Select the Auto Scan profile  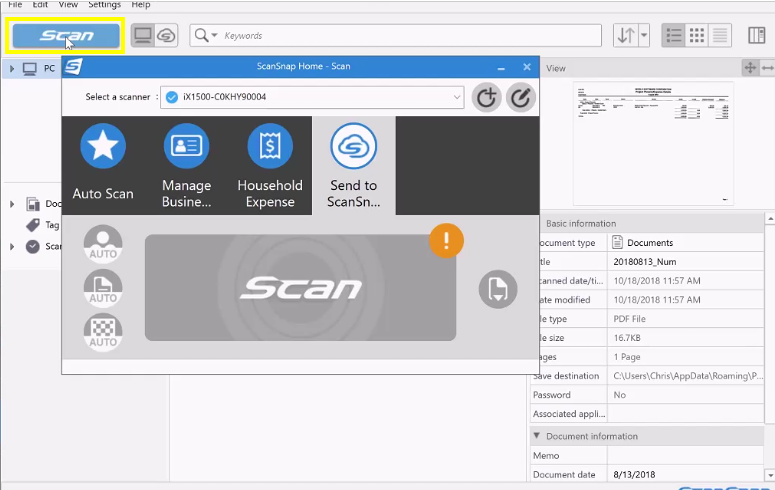(103, 165)
